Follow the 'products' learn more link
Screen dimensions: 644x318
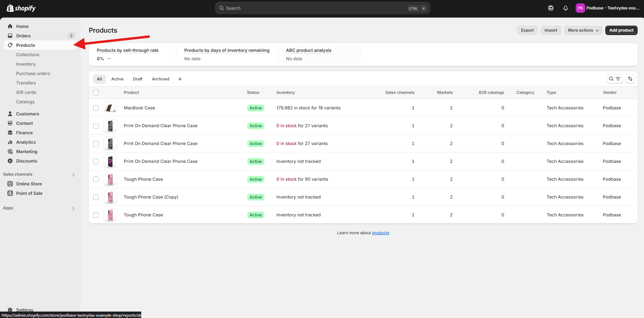[x=380, y=233]
